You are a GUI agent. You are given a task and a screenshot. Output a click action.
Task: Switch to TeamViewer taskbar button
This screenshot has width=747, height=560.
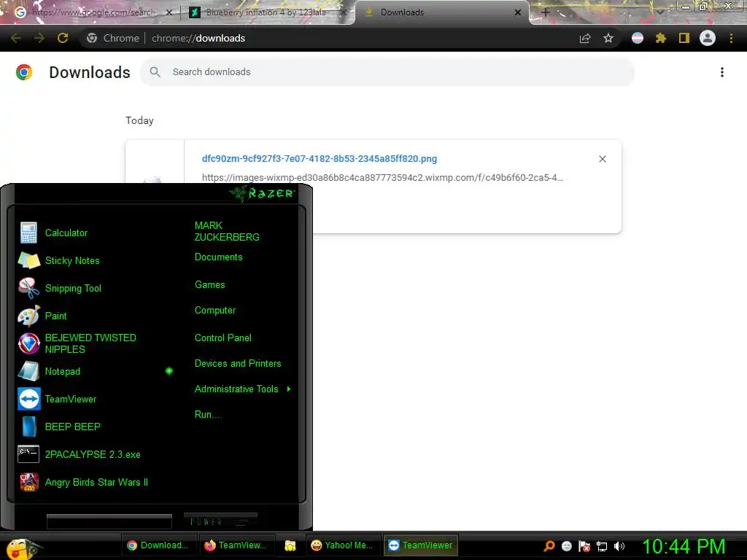coord(420,545)
